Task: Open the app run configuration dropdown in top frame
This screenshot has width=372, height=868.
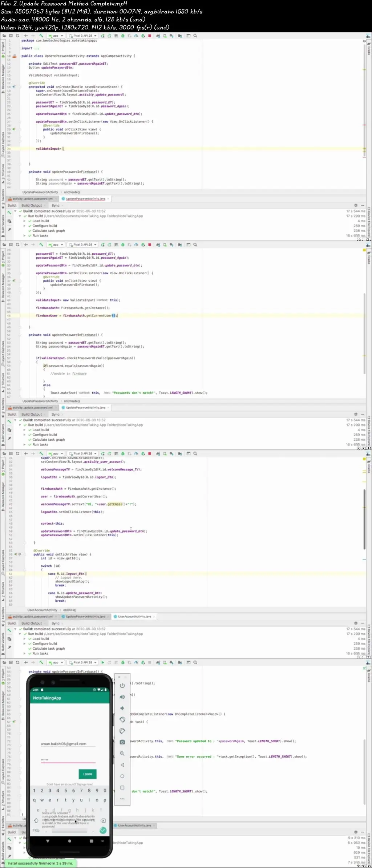Action: pyautogui.click(x=56, y=36)
